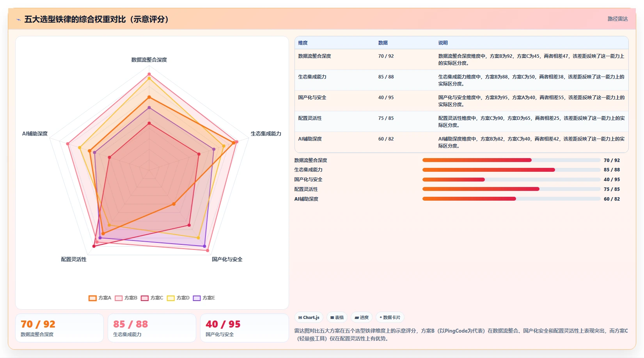
Task: Click the description mentioning 方案C为90，方案D为65
Action: coord(531,121)
